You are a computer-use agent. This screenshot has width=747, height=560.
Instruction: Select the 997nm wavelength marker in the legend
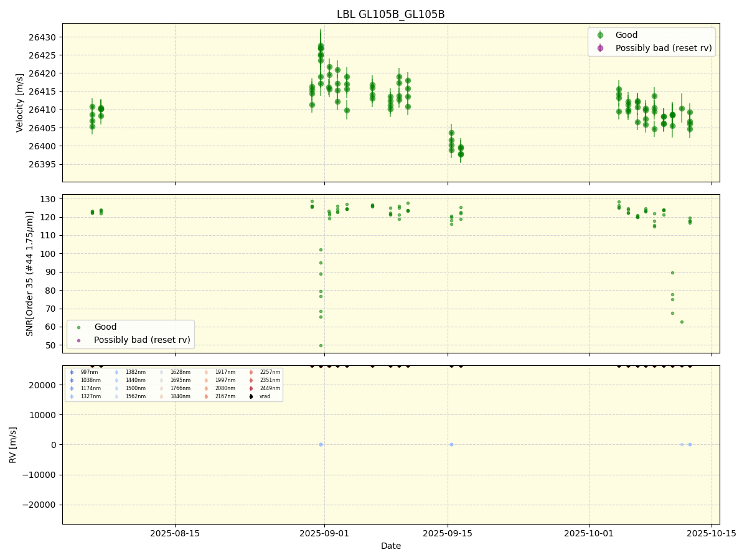(71, 372)
